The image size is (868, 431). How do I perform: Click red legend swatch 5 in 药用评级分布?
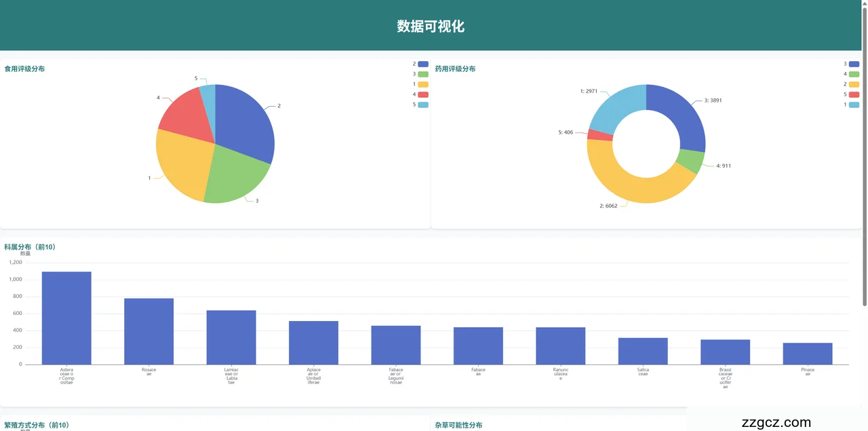[854, 94]
